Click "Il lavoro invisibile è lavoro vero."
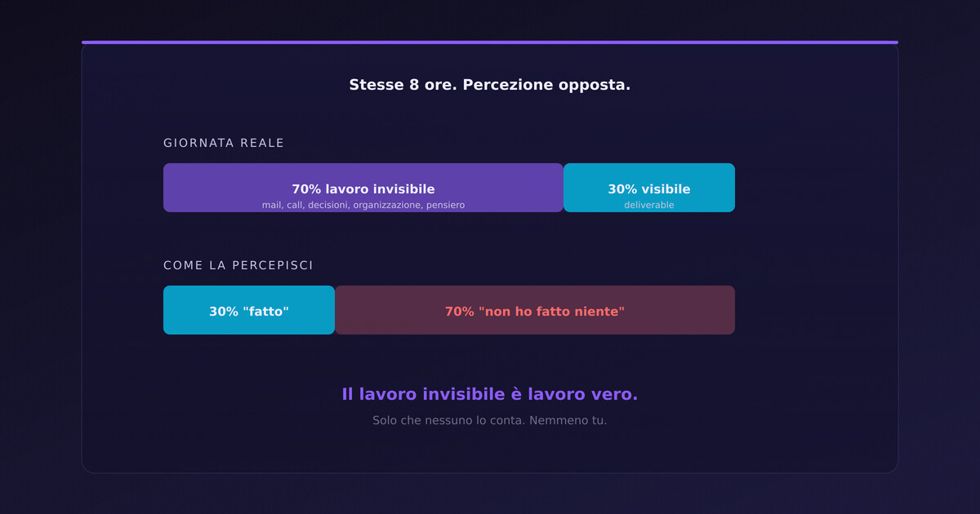Viewport: 980px width, 514px height. click(490, 394)
